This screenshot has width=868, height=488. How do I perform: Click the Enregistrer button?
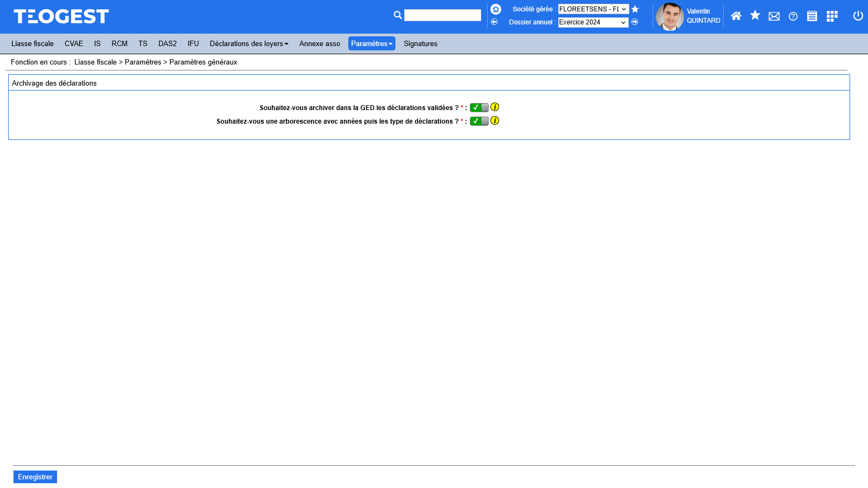(35, 477)
